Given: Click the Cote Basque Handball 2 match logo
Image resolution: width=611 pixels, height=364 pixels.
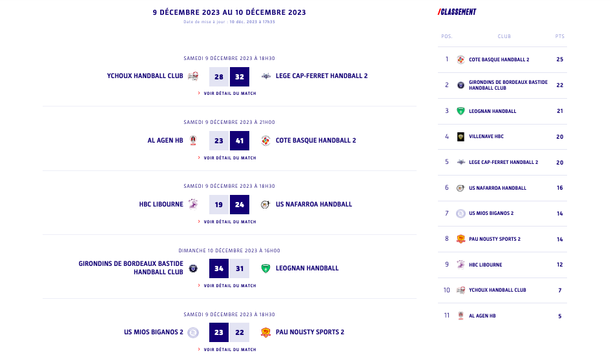Looking at the screenshot, I should 265,140.
